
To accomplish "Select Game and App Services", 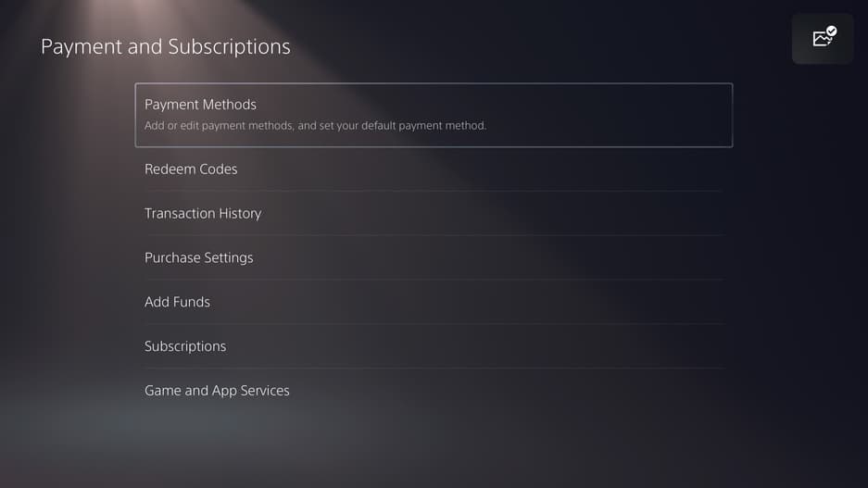I will (217, 391).
